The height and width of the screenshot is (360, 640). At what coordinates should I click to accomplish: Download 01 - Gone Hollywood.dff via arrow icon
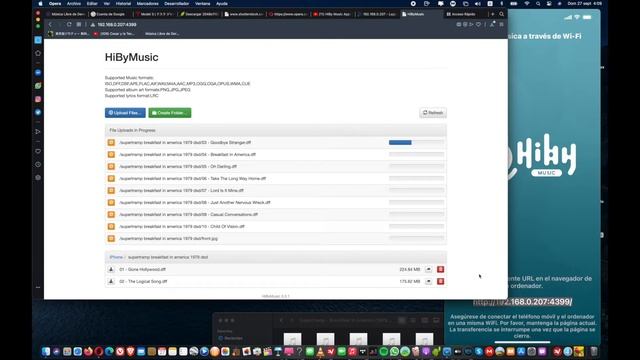111,269
